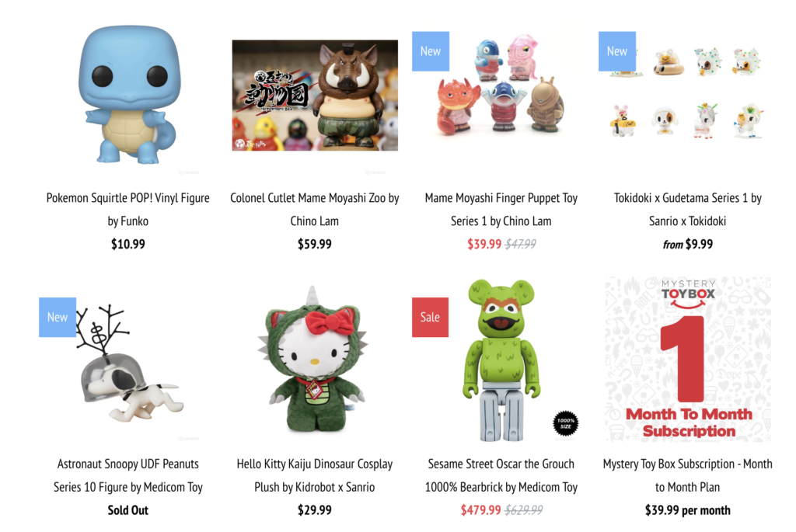Click the Mystery Toy Box subscription image
796x532 pixels.
[688, 359]
